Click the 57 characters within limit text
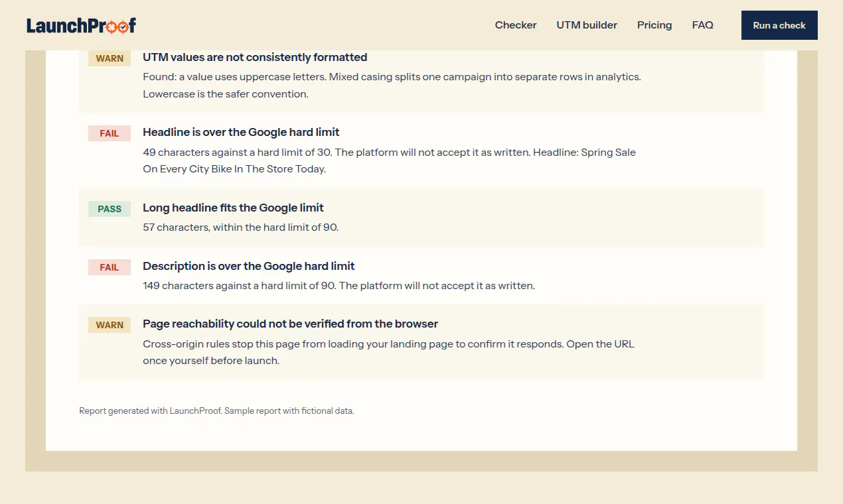 [241, 227]
